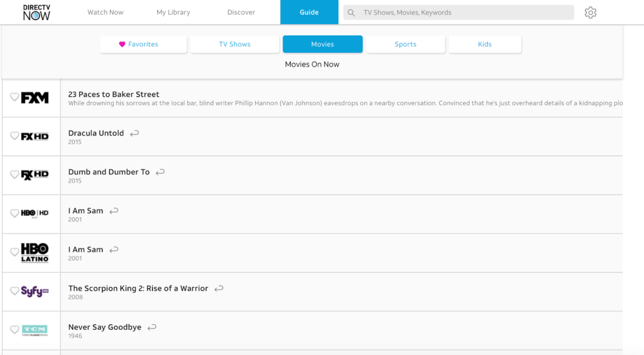Click the DIRECTV NOW logo

coord(36,13)
